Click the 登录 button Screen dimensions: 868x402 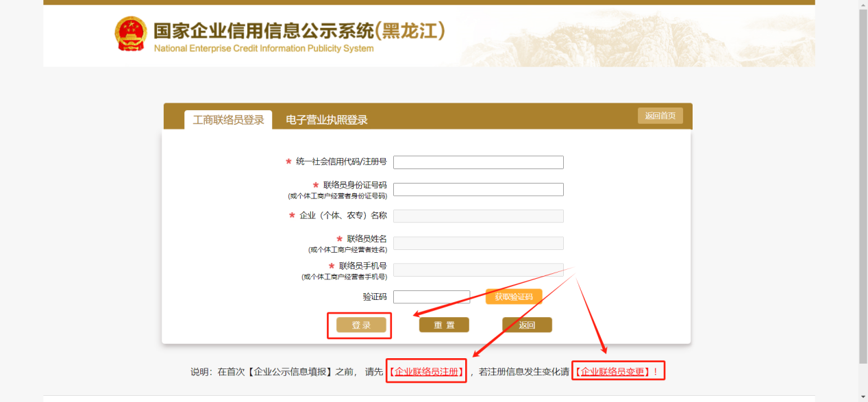(361, 325)
